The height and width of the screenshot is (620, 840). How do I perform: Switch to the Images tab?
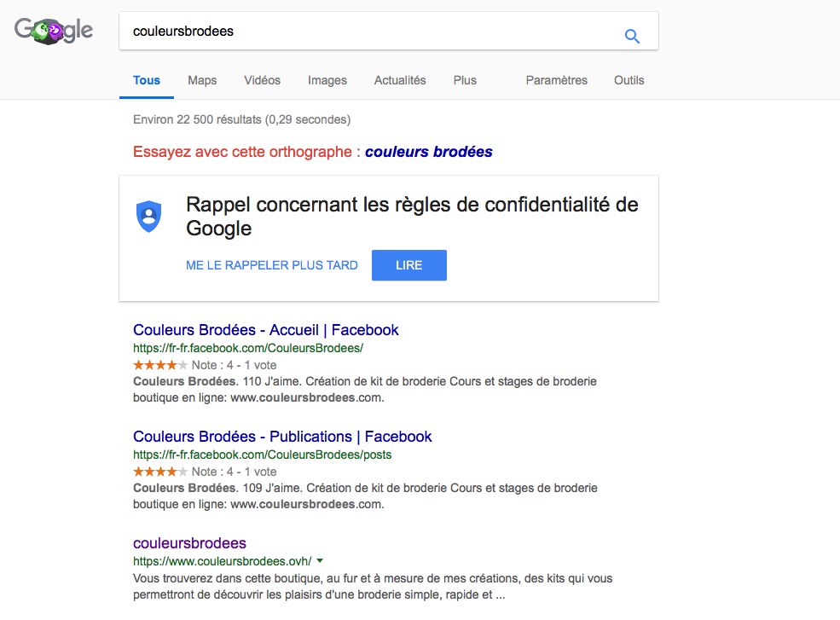pos(327,80)
